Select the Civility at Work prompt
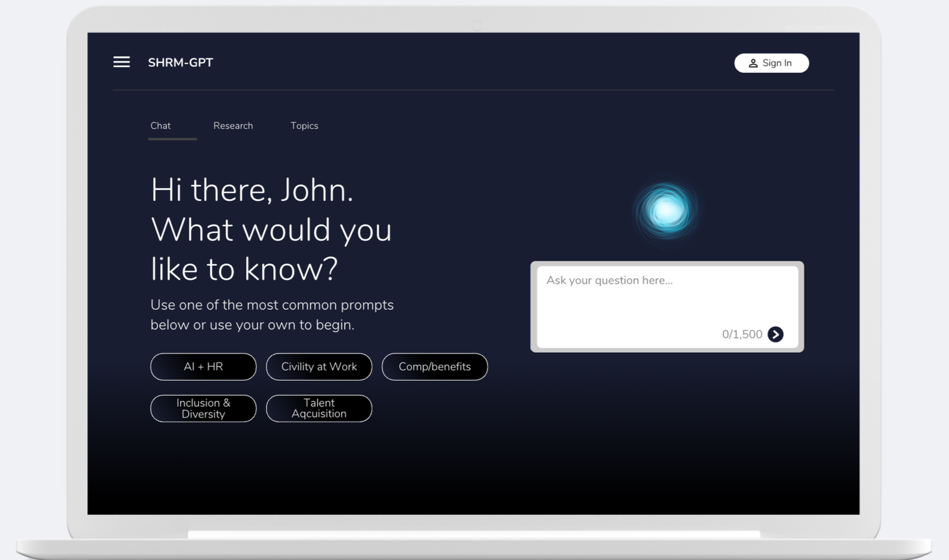Viewport: 949px width, 560px height. tap(319, 367)
